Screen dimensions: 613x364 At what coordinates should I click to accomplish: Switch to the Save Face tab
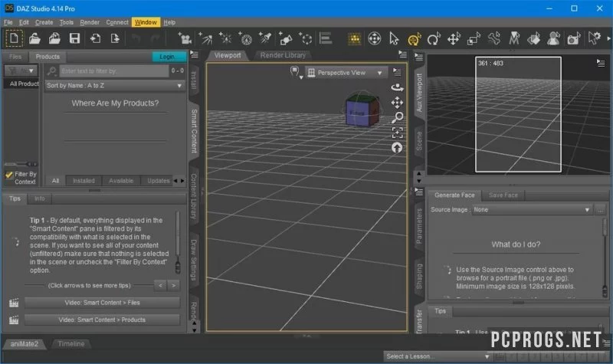(503, 195)
